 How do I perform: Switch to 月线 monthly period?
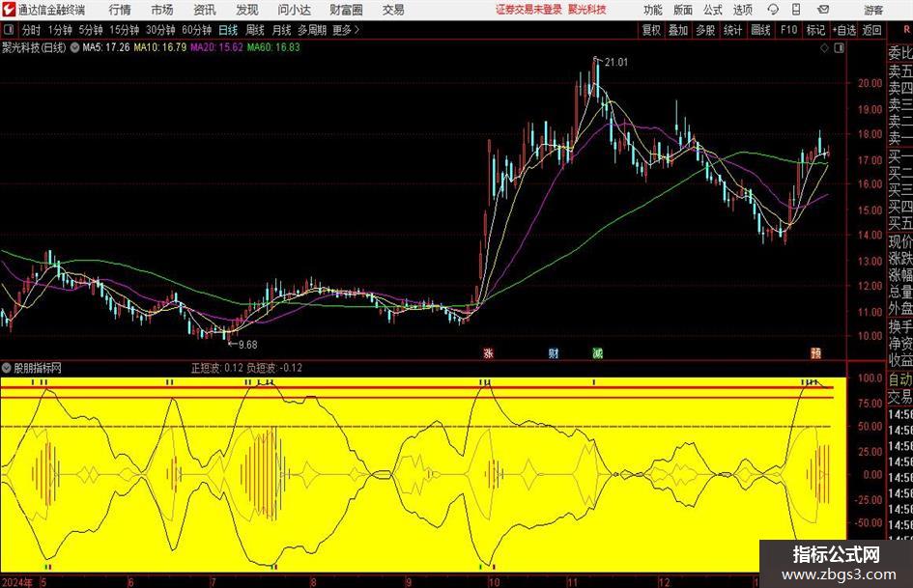click(x=282, y=30)
